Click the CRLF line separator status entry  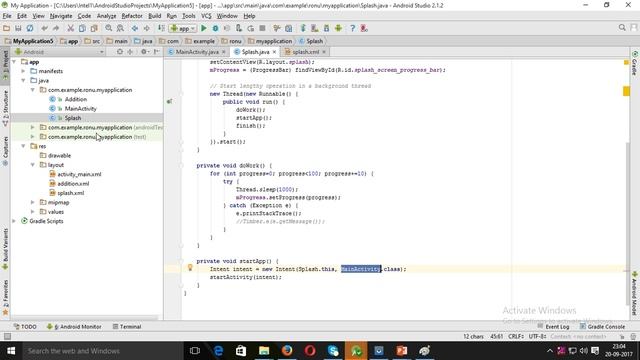tap(516, 336)
